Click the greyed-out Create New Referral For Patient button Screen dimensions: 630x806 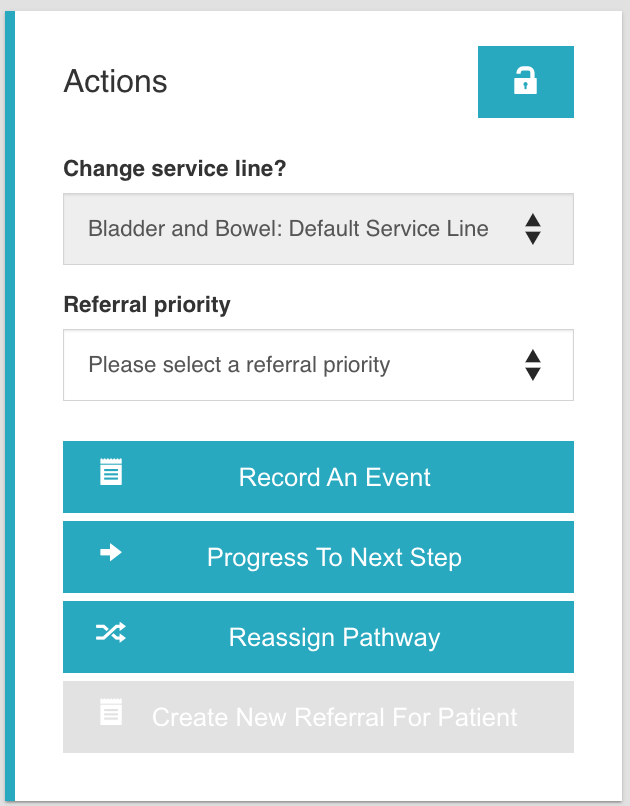coord(334,717)
